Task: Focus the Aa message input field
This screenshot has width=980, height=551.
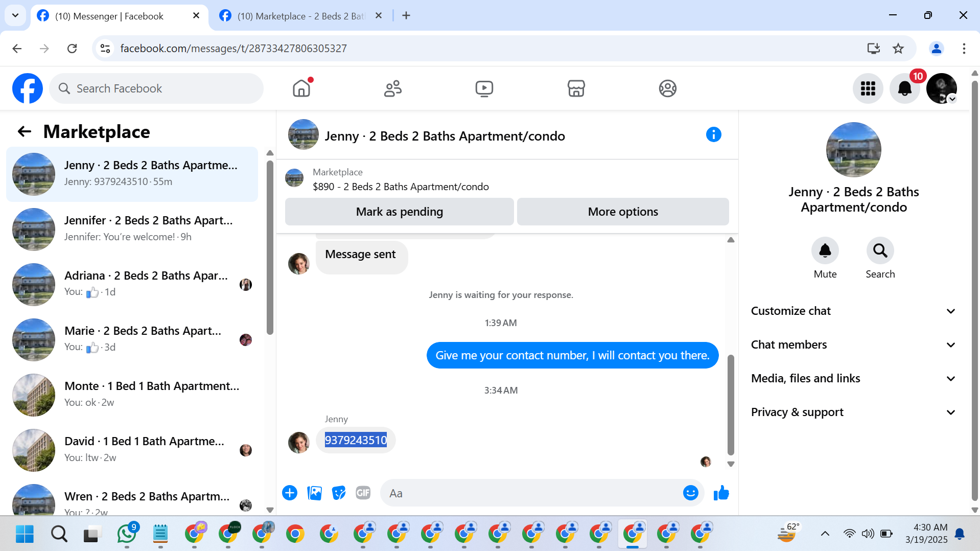Action: (531, 493)
